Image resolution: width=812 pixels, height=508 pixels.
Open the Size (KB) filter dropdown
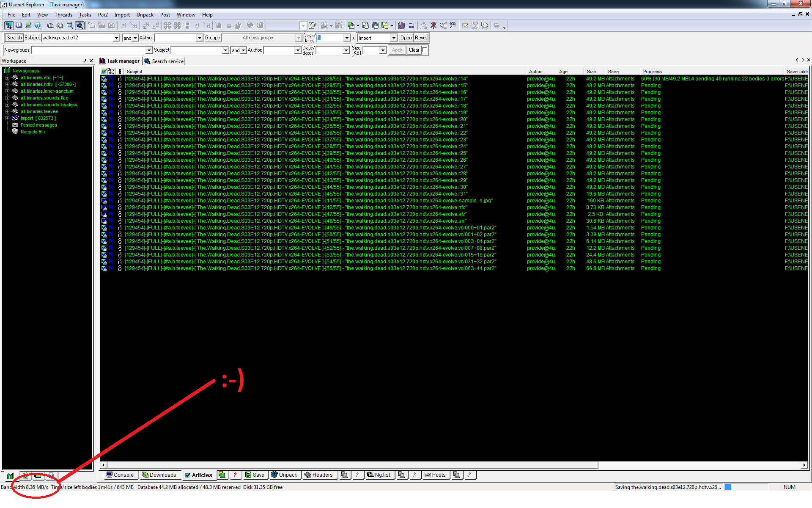[383, 50]
